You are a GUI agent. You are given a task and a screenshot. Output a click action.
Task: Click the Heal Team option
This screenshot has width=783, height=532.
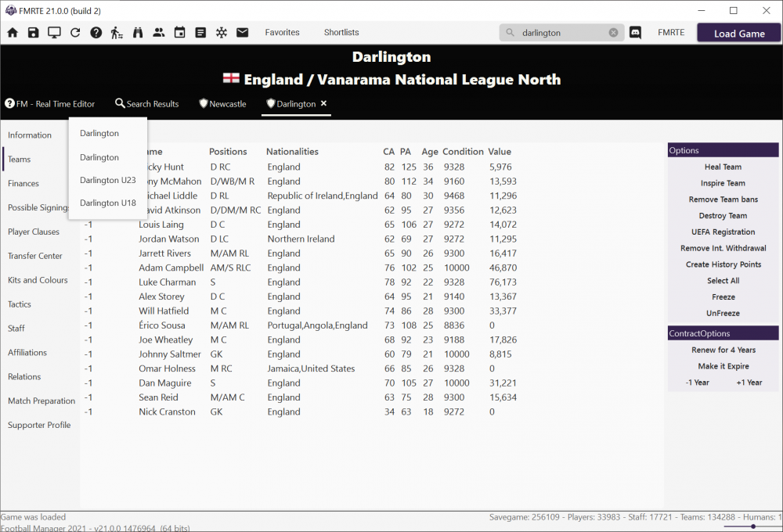pyautogui.click(x=723, y=167)
